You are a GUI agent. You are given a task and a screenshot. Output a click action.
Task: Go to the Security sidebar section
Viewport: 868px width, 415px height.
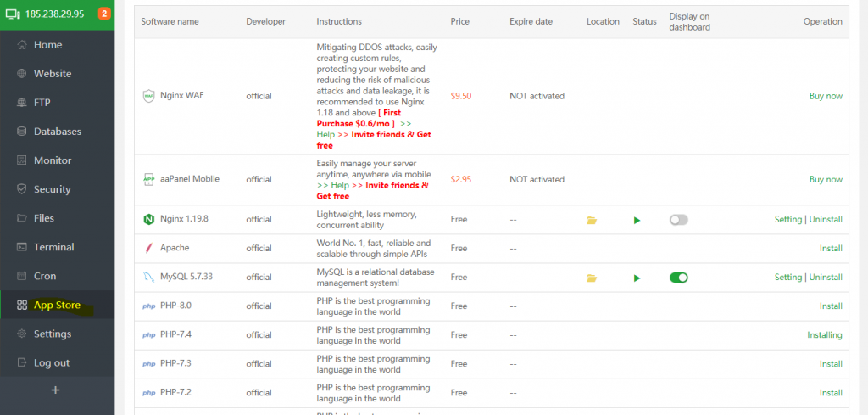point(52,189)
